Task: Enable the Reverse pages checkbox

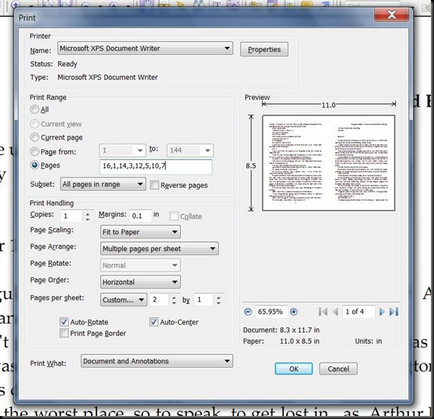Action: click(x=154, y=185)
